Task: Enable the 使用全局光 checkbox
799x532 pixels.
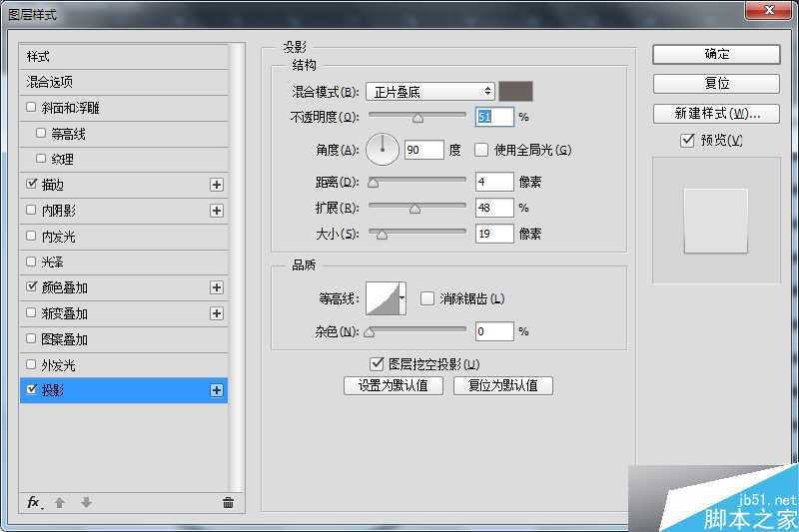Action: (481, 150)
